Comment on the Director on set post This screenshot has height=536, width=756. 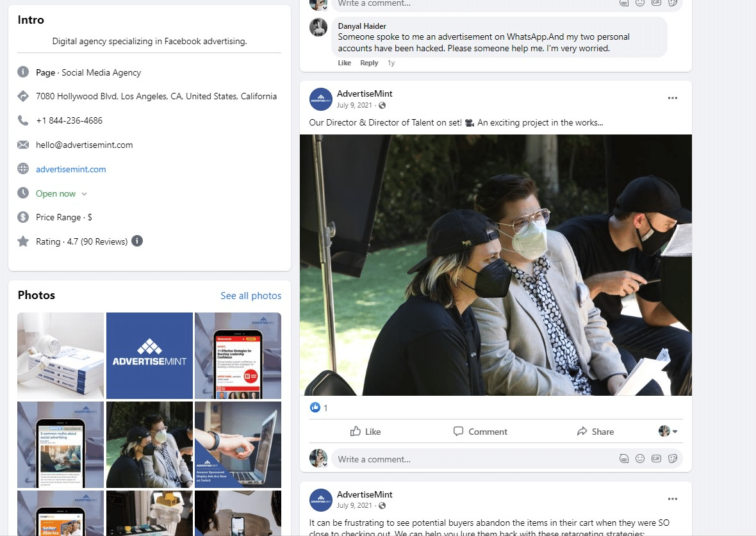481,432
